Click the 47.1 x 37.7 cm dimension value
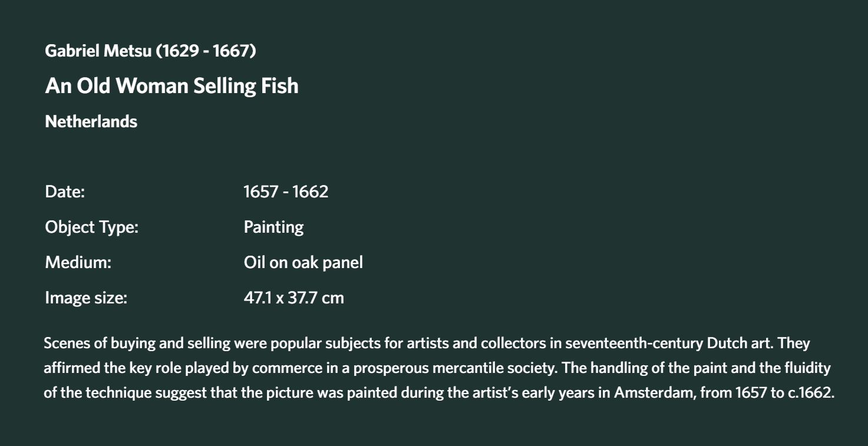The width and height of the screenshot is (868, 446). pos(293,298)
